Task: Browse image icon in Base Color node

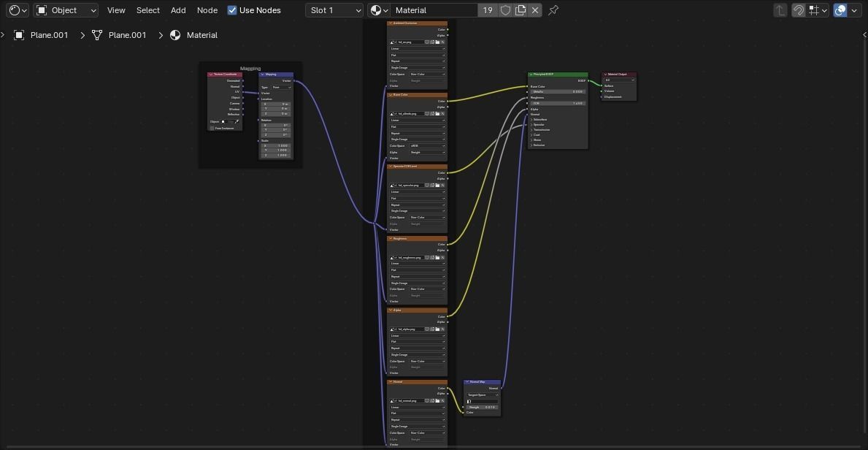Action: point(393,114)
